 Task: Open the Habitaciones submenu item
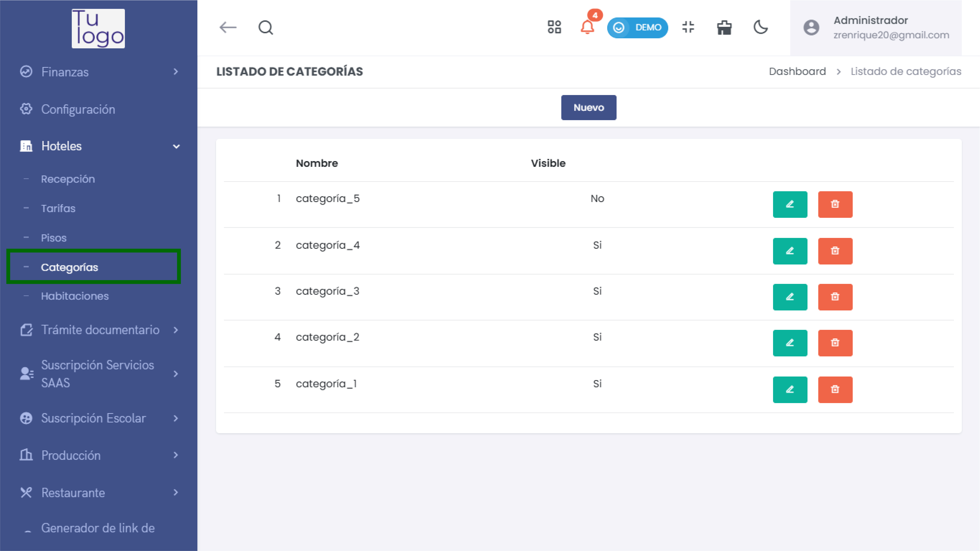(75, 296)
